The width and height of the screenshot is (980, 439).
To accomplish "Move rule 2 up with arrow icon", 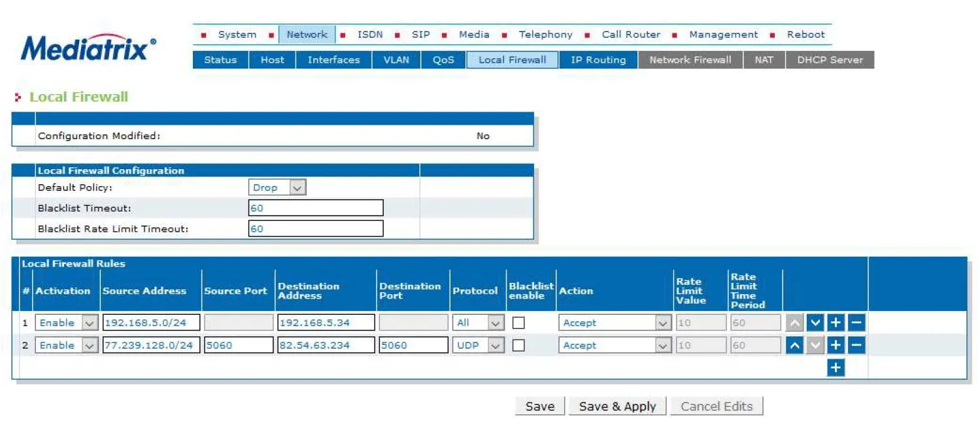I will click(794, 346).
